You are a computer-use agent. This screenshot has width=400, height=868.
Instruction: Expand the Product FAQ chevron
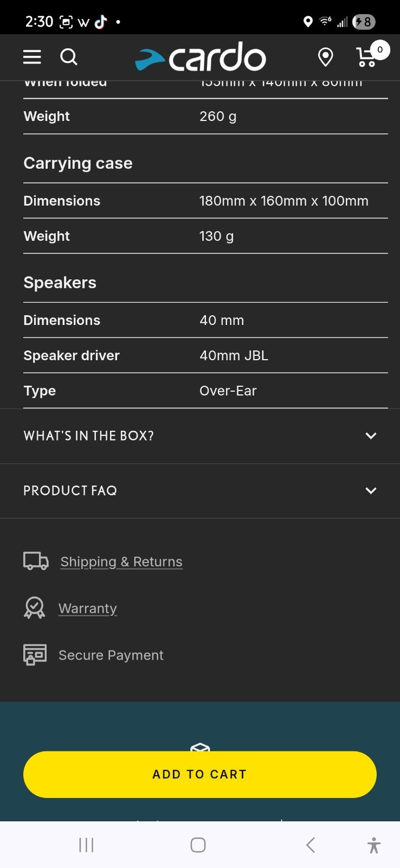click(371, 490)
